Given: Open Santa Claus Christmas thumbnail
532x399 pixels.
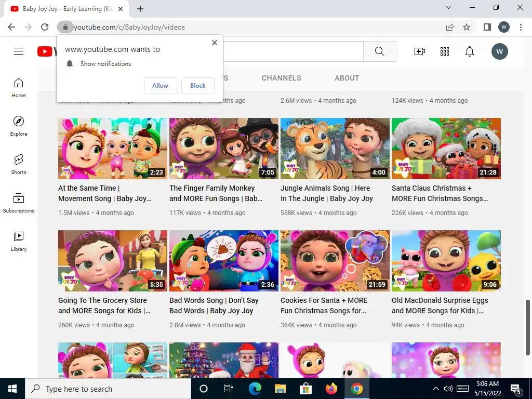Looking at the screenshot, I should 446,149.
